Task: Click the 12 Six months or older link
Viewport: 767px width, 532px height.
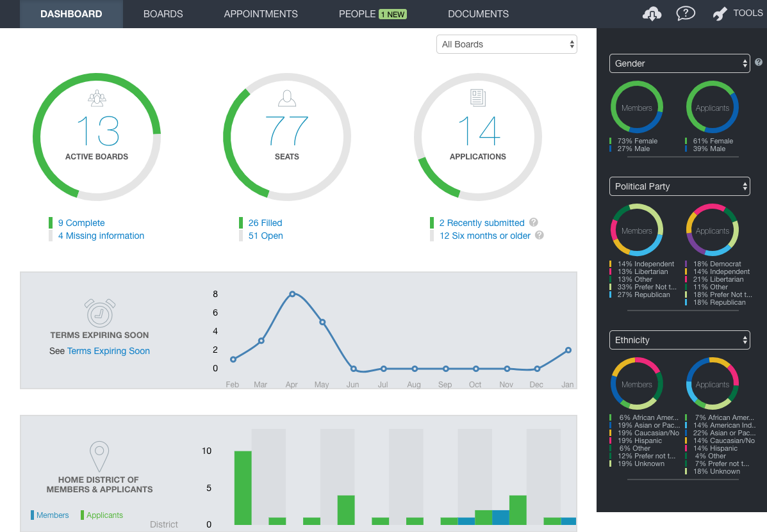Action: point(485,236)
